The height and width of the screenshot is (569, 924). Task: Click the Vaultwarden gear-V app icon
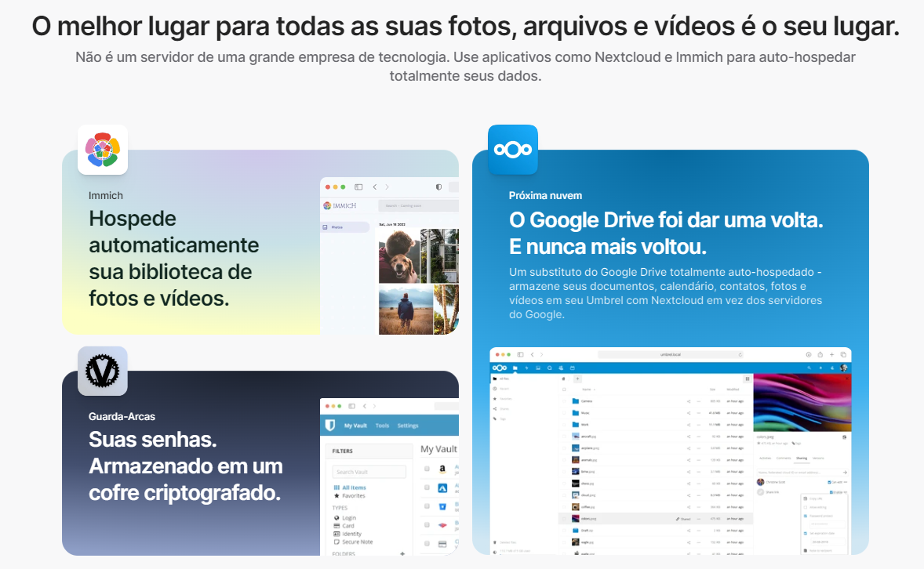click(103, 371)
